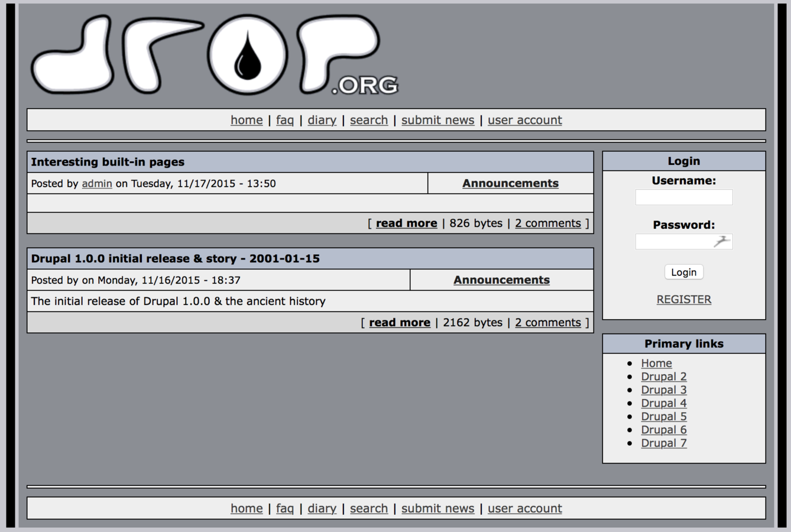Open search in the footer navigation
This screenshot has width=791, height=532.
pos(369,508)
